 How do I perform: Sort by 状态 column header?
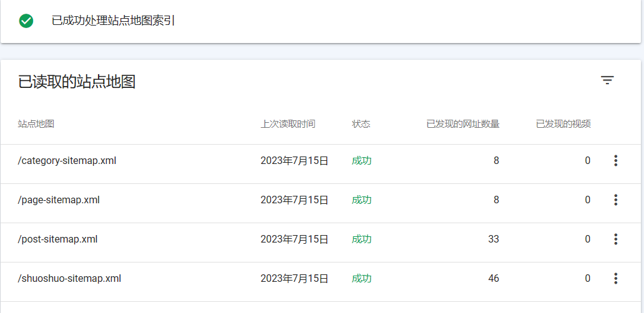361,124
